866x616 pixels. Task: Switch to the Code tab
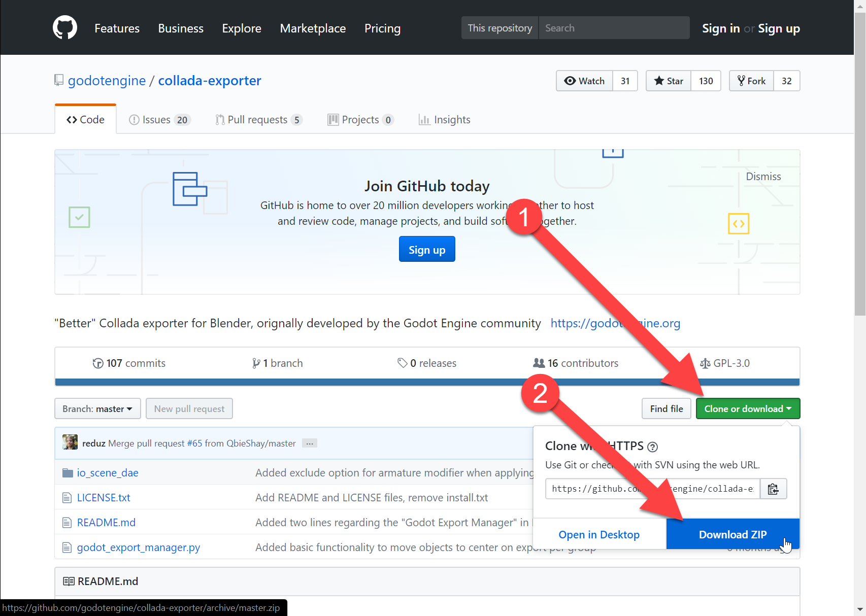(85, 120)
